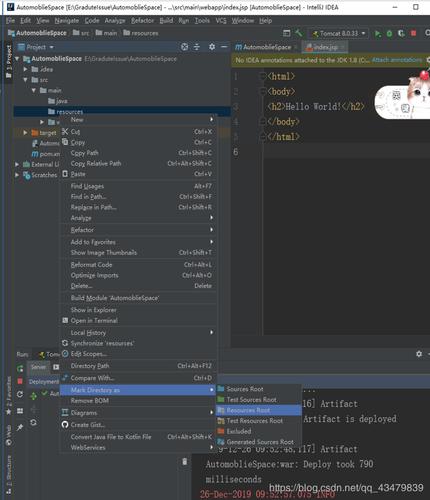The image size is (430, 500).
Task: Open Project Structure icon beside hammer
Action: 287,33
